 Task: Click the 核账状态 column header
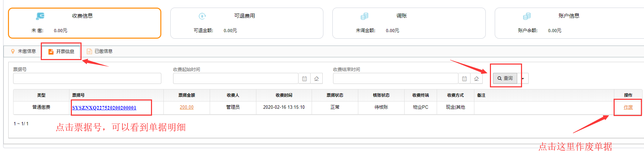tap(381, 95)
